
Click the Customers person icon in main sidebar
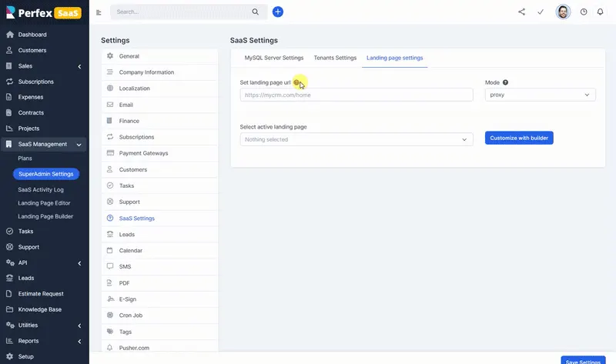(9, 50)
